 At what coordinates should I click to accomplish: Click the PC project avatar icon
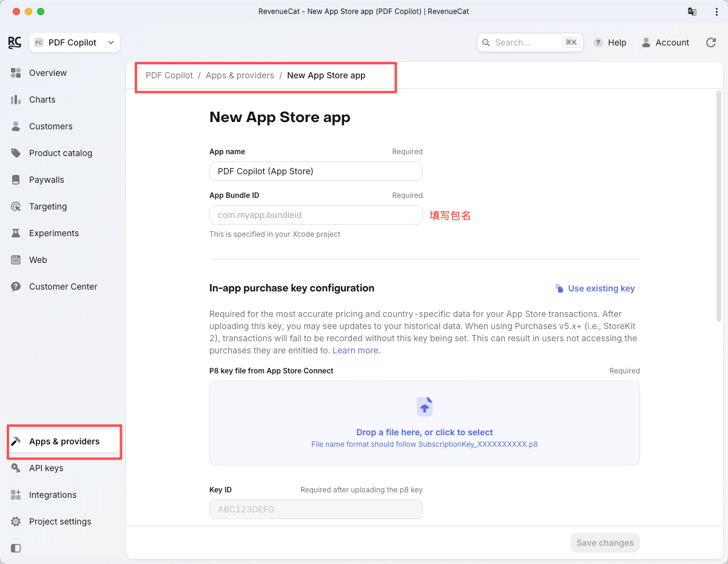tap(39, 42)
